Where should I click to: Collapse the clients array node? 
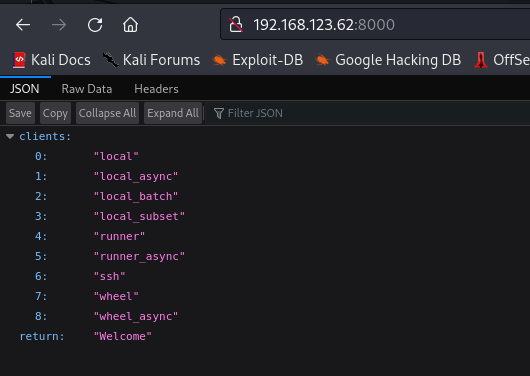(10, 136)
